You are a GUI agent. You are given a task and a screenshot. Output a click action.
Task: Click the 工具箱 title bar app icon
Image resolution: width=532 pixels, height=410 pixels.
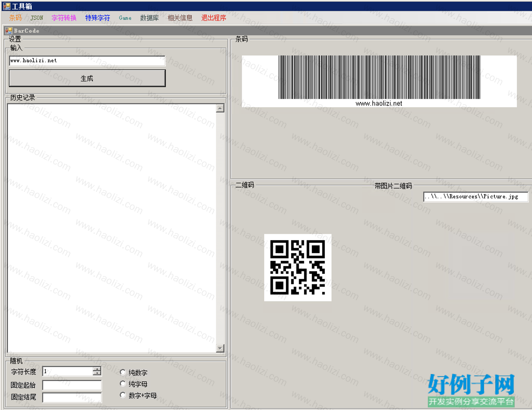click(6, 6)
